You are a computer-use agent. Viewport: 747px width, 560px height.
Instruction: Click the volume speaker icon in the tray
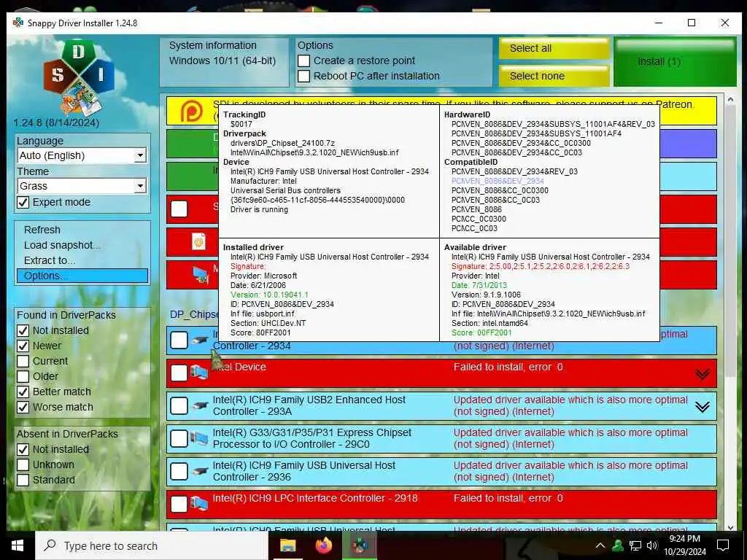[x=652, y=545]
